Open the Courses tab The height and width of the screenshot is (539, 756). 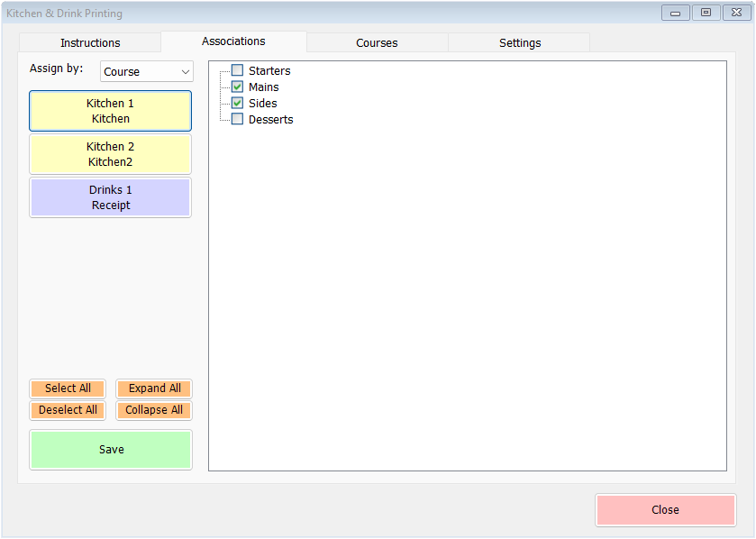(x=377, y=43)
